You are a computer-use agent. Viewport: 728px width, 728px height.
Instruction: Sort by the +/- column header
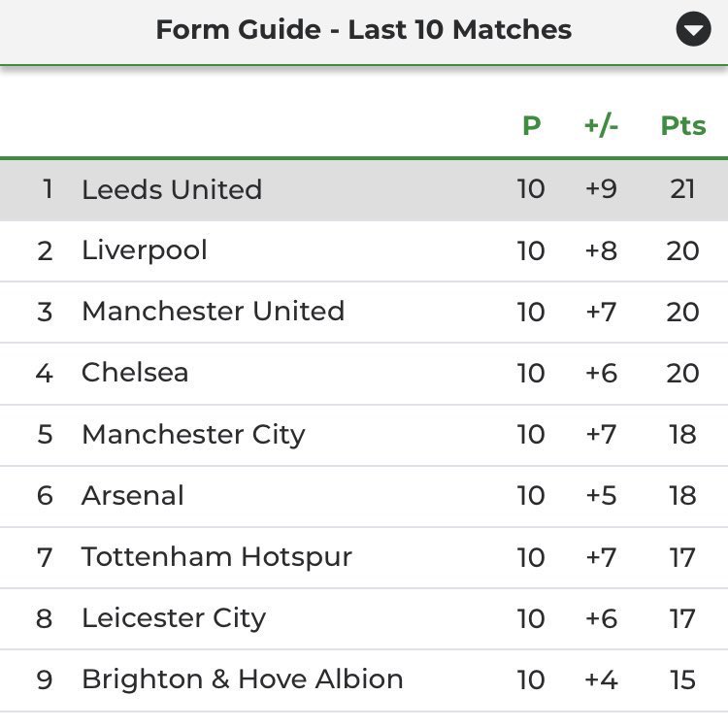click(x=601, y=125)
